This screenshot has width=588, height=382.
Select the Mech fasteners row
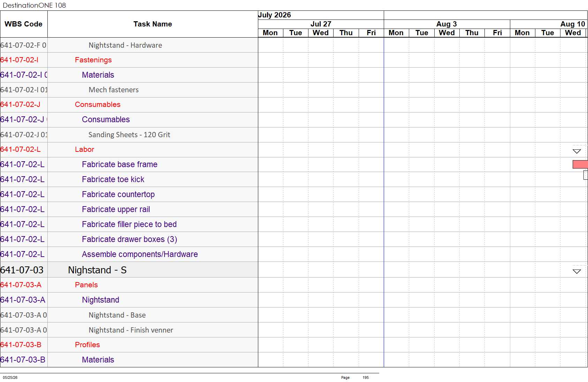tap(129, 90)
